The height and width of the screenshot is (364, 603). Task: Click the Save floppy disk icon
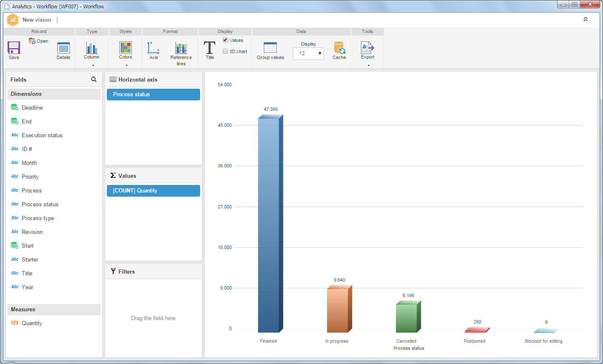coord(14,48)
